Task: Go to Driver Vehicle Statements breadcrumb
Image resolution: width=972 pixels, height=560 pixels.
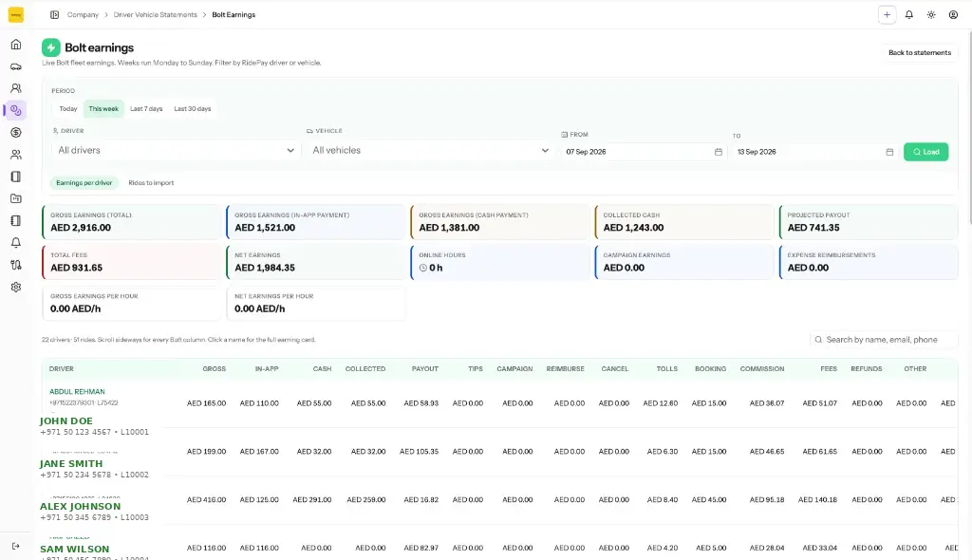Action: click(x=155, y=15)
